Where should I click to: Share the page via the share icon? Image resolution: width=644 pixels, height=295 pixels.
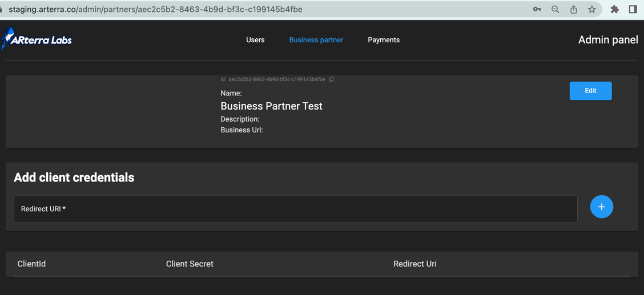pyautogui.click(x=574, y=10)
